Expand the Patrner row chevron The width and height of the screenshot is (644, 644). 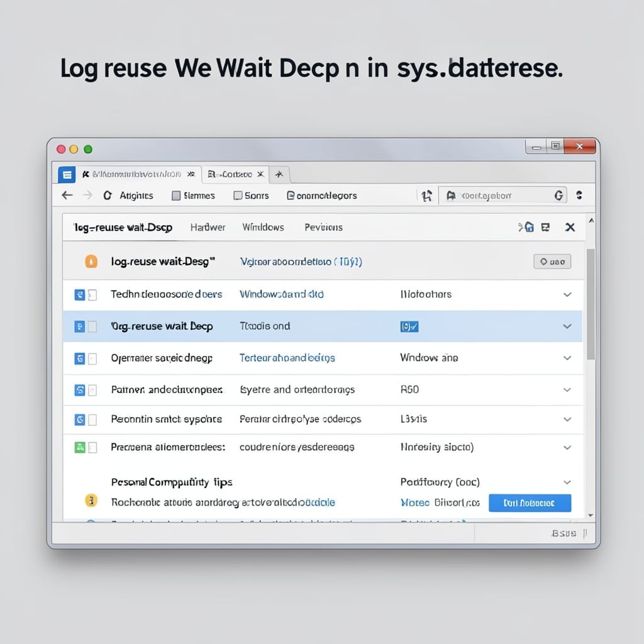(x=567, y=390)
